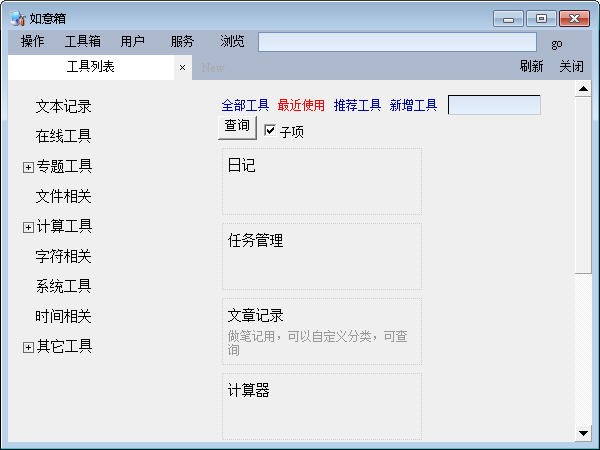Open the 文章记录 tool card
This screenshot has width=600, height=450.
click(322, 331)
